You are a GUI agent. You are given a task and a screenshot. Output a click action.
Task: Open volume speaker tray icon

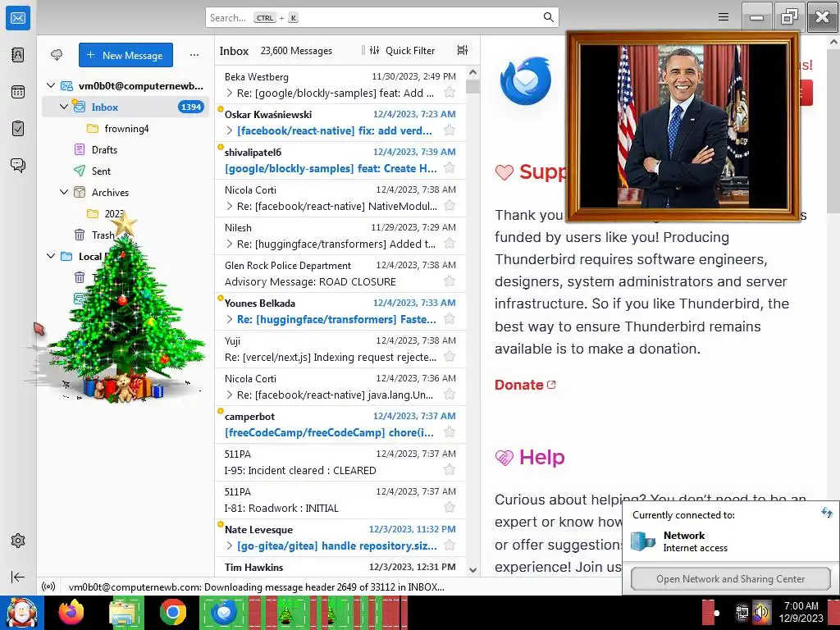pos(760,612)
